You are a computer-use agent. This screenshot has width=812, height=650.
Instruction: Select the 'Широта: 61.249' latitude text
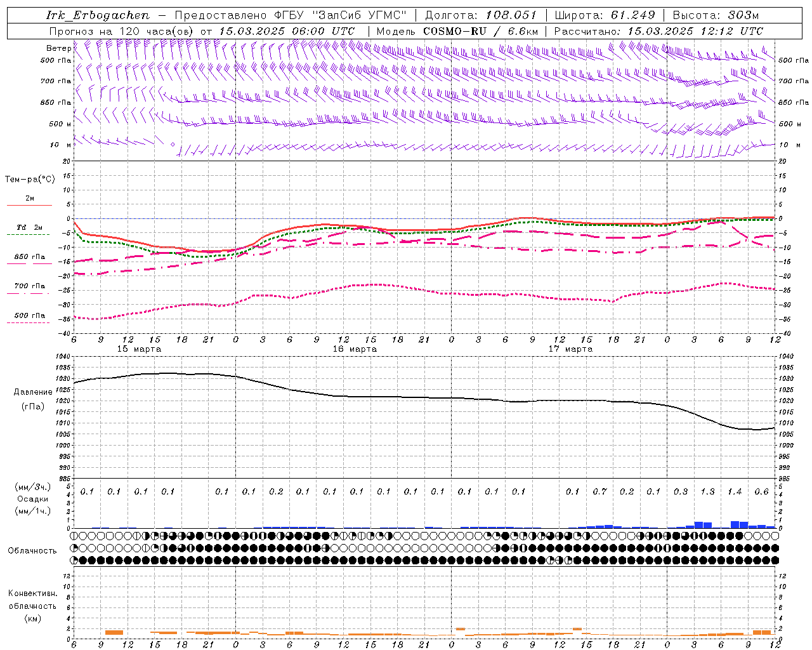[x=605, y=15]
